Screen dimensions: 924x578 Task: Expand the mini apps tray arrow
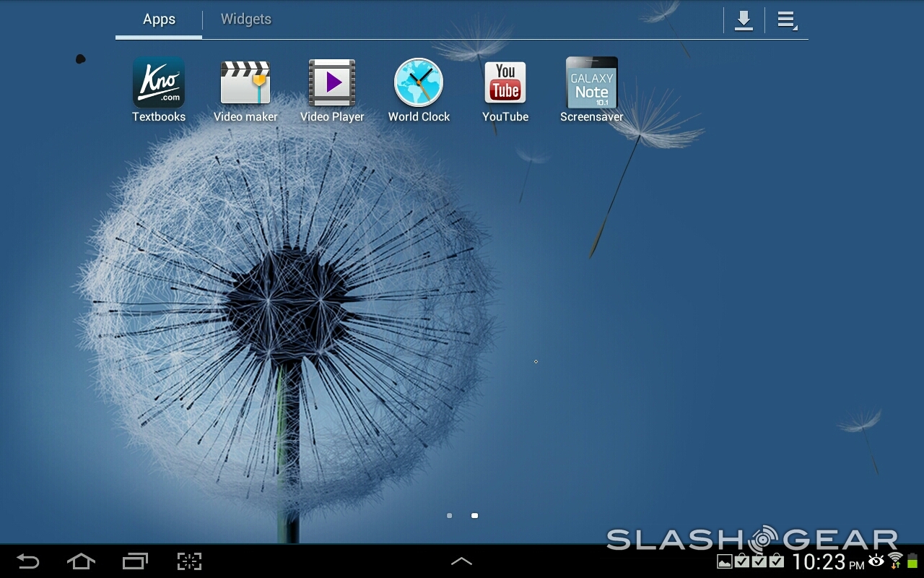(x=461, y=561)
